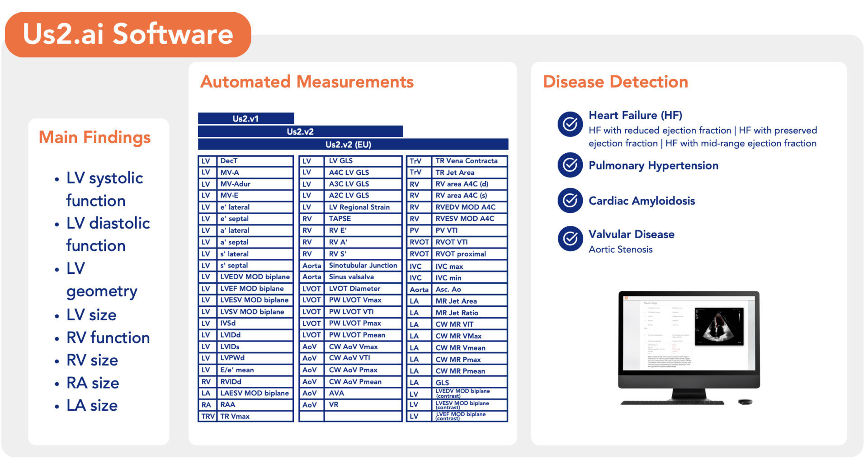Click the TR Jet Area cell
Viewport: 868px width, 464px height.
[x=469, y=172]
